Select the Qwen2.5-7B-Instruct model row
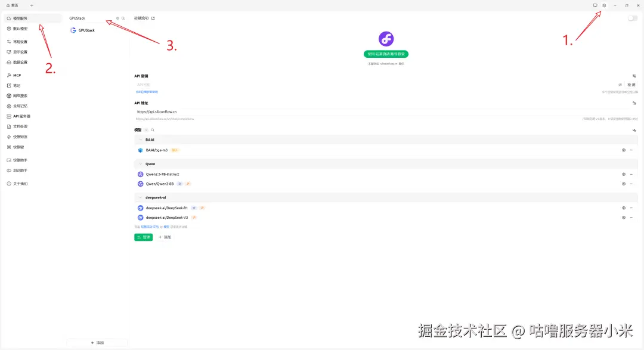The height and width of the screenshot is (350, 644). [x=386, y=174]
